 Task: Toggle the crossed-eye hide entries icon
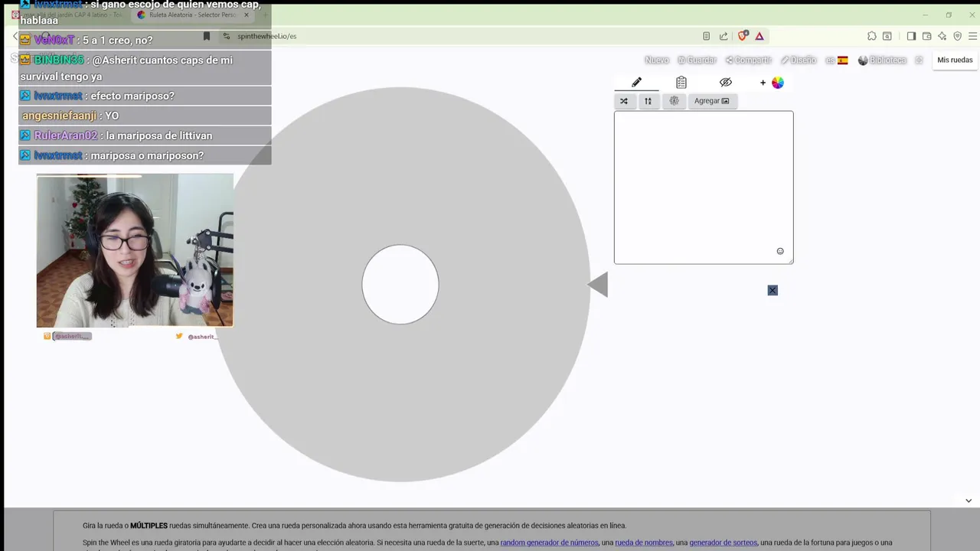(x=726, y=82)
